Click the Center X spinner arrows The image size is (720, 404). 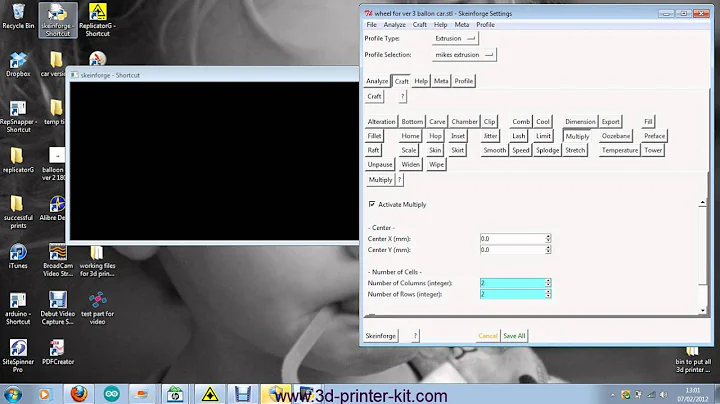point(548,238)
